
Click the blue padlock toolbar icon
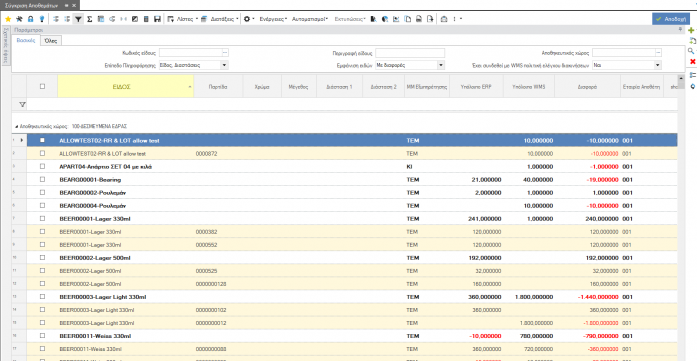click(30, 19)
